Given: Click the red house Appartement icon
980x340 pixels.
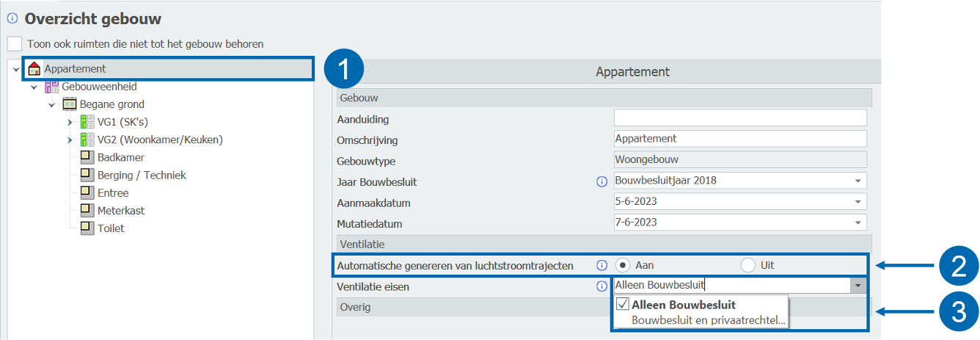Looking at the screenshot, I should tap(34, 69).
